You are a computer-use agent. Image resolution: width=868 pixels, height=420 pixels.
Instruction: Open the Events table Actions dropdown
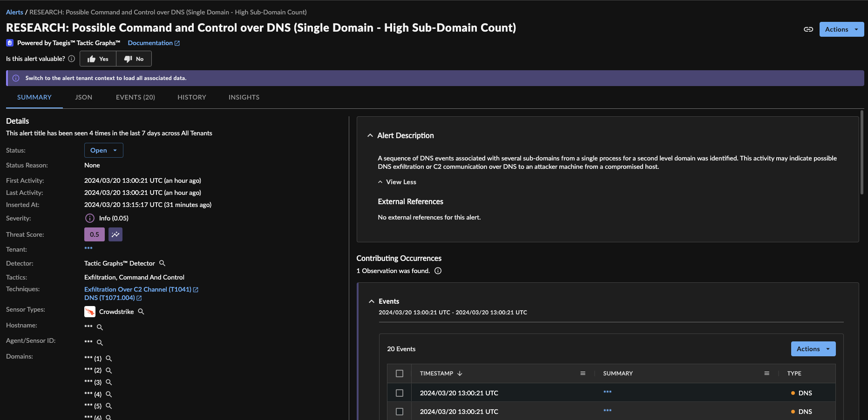813,349
